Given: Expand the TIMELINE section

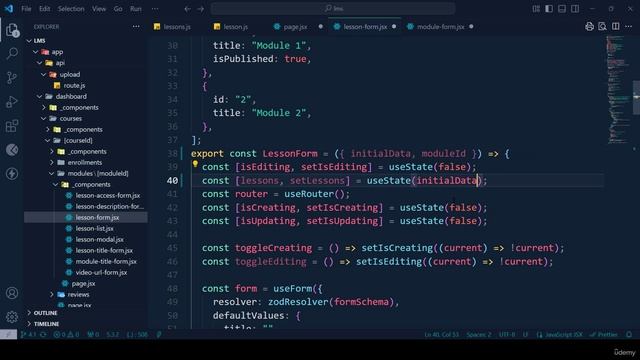Looking at the screenshot, I should [x=46, y=324].
